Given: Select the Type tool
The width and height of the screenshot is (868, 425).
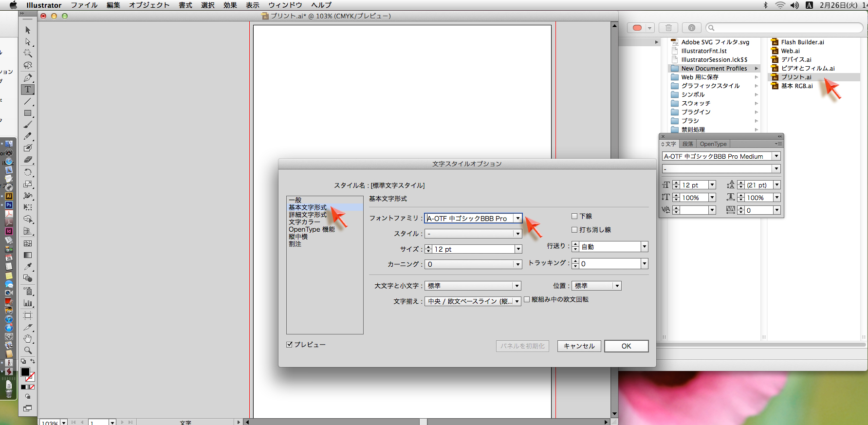Looking at the screenshot, I should point(28,90).
